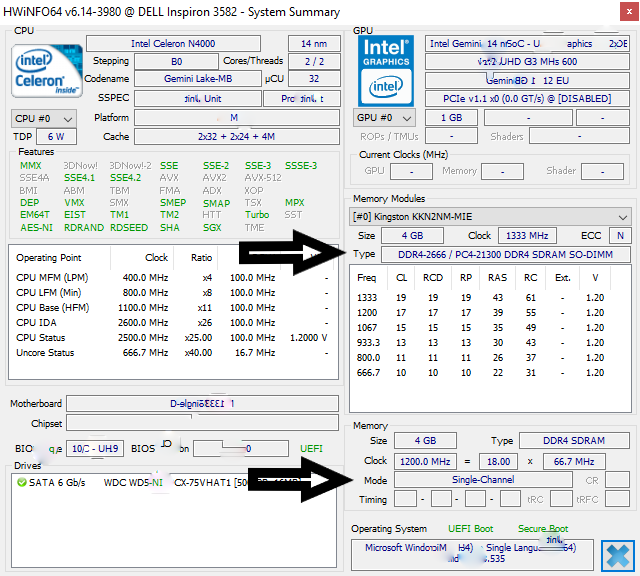Click the Freq column header in timings table

369,278
